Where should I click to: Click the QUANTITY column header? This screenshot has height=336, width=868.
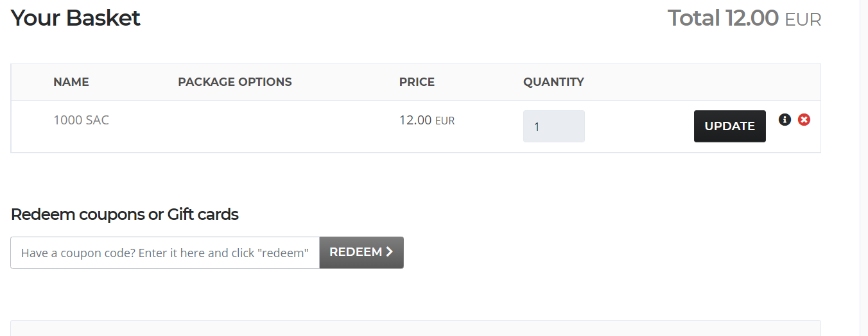point(554,82)
